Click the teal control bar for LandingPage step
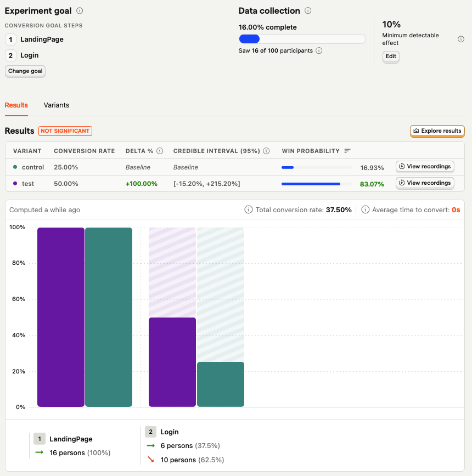The height and width of the screenshot is (476, 472). (x=109, y=317)
